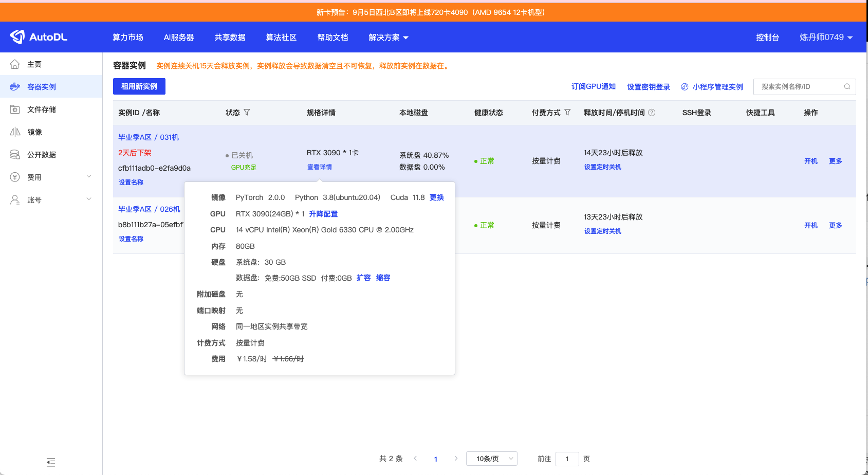This screenshot has width=868, height=475.
Task: Open the 炼丹师0749 user dropdown
Action: tap(826, 38)
